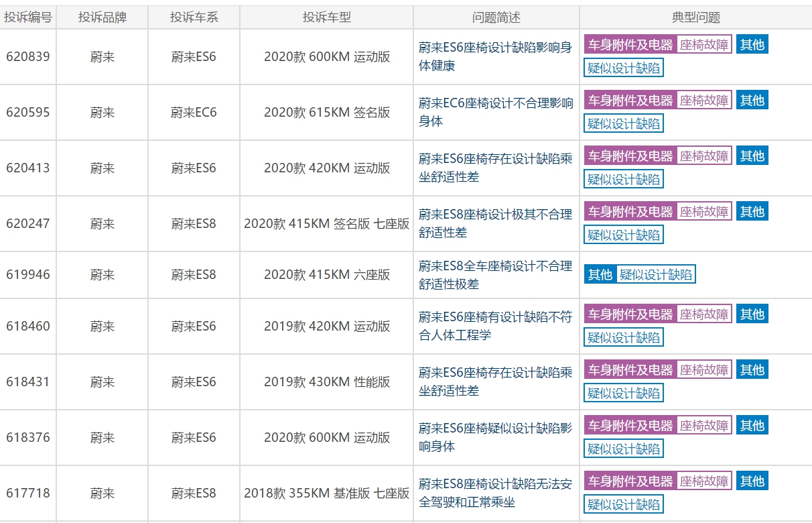Select complaint number 619946
Viewport: 812px width, 523px height.
[28, 275]
